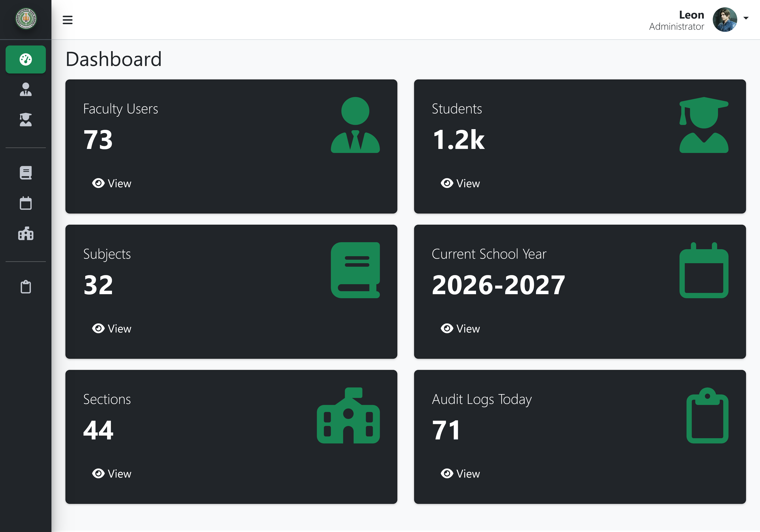Open Faculty users from the sidebar tie-person icon
The width and height of the screenshot is (760, 532).
[26, 89]
